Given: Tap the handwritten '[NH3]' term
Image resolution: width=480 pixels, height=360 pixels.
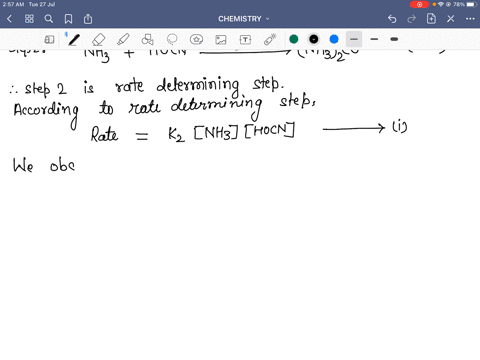Looking at the screenshot, I should tap(216, 133).
